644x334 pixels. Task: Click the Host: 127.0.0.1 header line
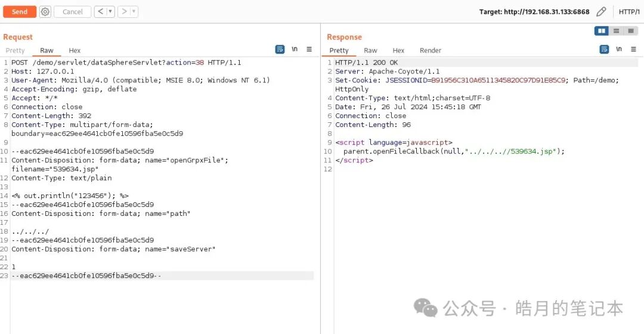point(43,72)
